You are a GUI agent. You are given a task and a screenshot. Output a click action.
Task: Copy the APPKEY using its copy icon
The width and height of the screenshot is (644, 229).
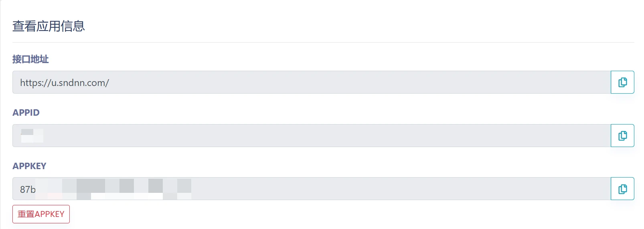click(x=622, y=189)
